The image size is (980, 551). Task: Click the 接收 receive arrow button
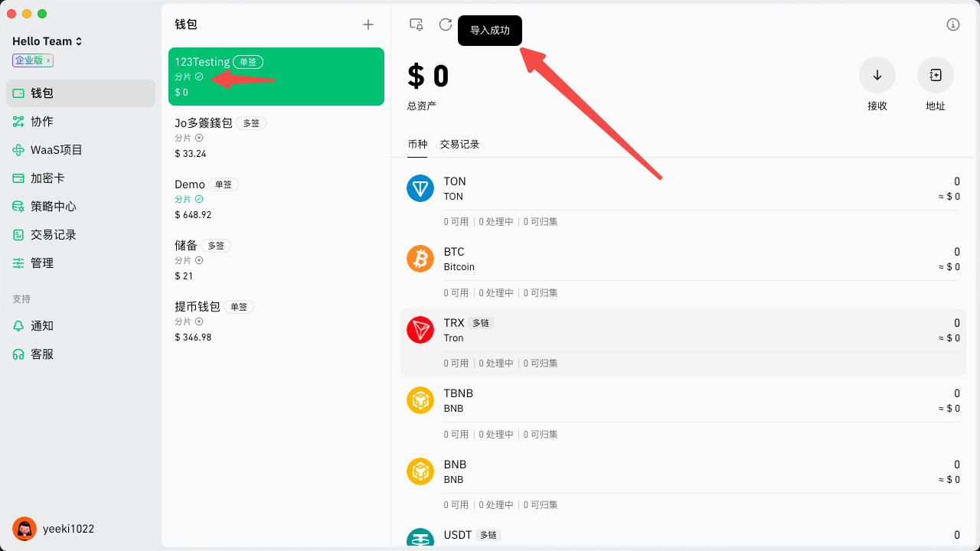[x=877, y=75]
